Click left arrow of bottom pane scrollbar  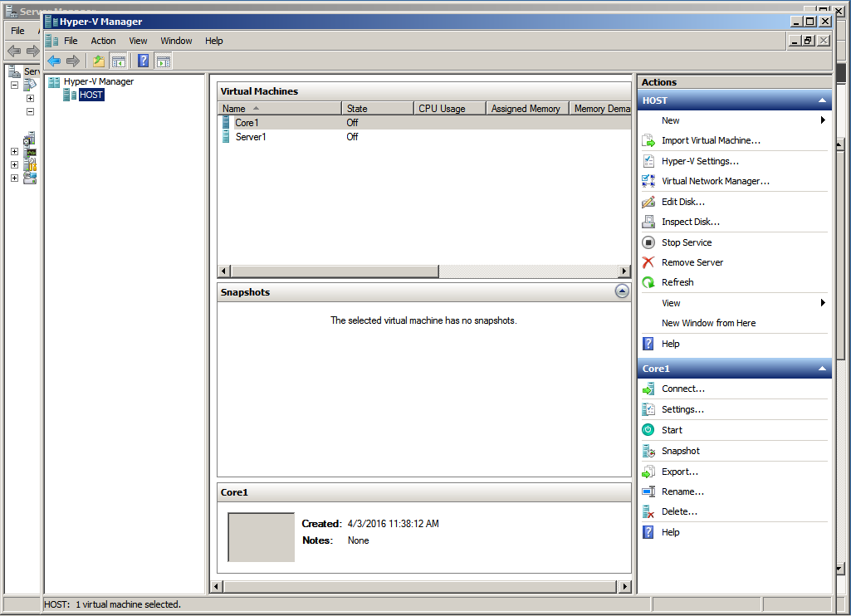point(217,586)
